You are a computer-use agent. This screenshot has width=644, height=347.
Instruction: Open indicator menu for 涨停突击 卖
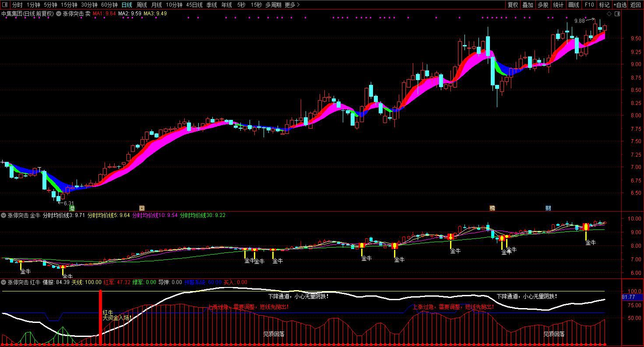(x=59, y=14)
